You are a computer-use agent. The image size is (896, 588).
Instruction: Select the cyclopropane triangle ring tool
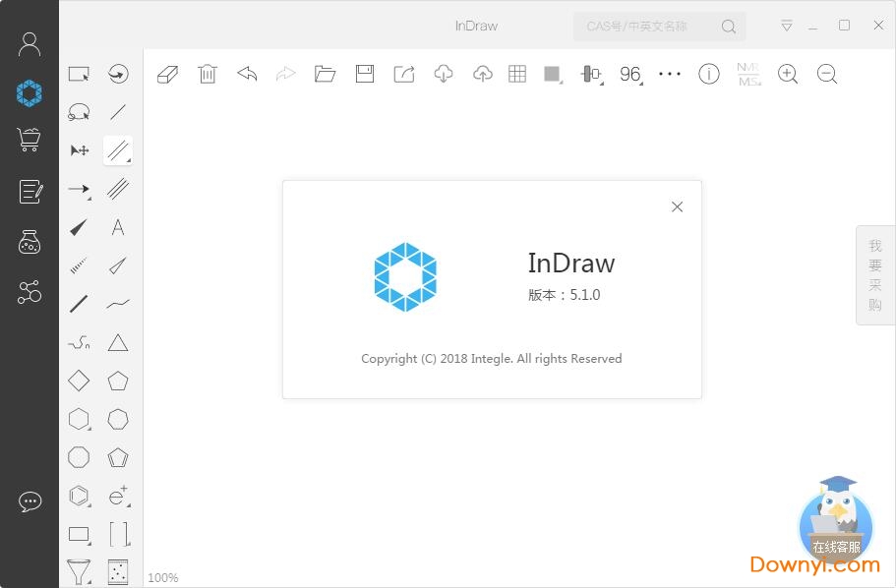coord(118,342)
